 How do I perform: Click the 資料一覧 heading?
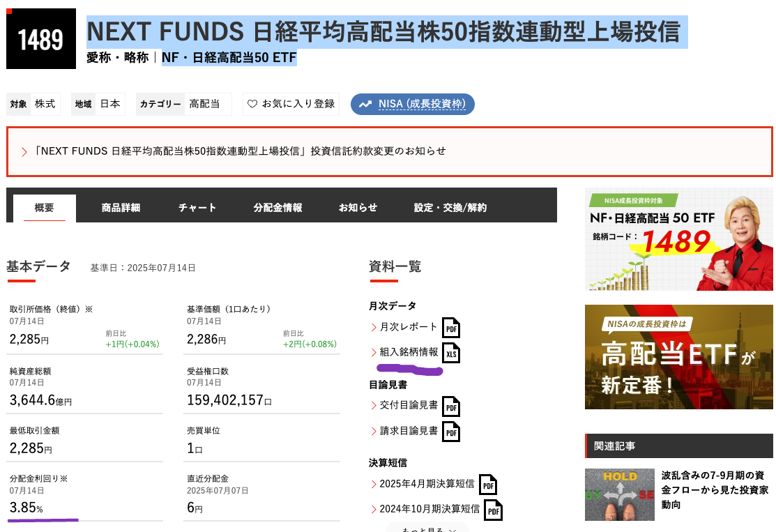point(395,267)
